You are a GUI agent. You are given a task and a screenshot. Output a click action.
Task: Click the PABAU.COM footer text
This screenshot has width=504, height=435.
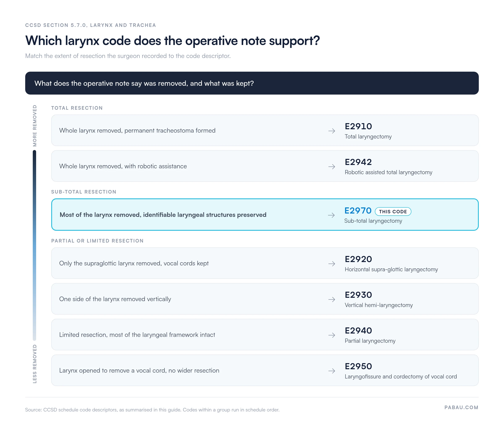point(461,407)
